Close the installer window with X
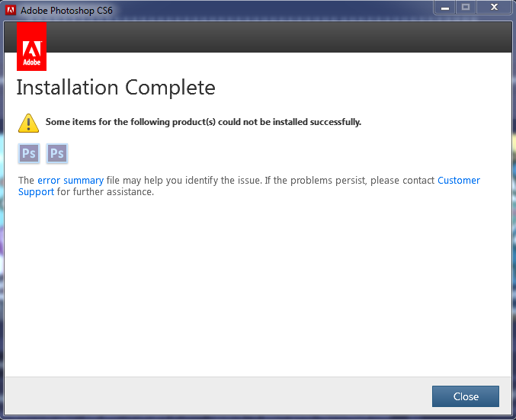 [494, 8]
